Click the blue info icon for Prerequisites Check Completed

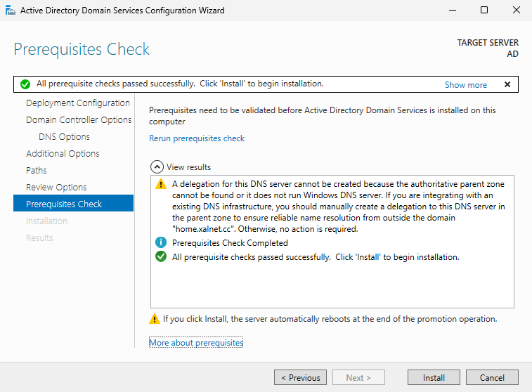point(160,243)
